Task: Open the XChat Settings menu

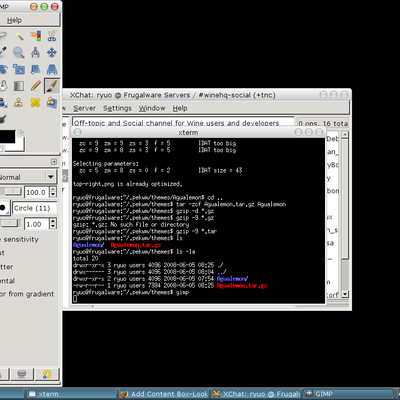Action: (x=117, y=108)
